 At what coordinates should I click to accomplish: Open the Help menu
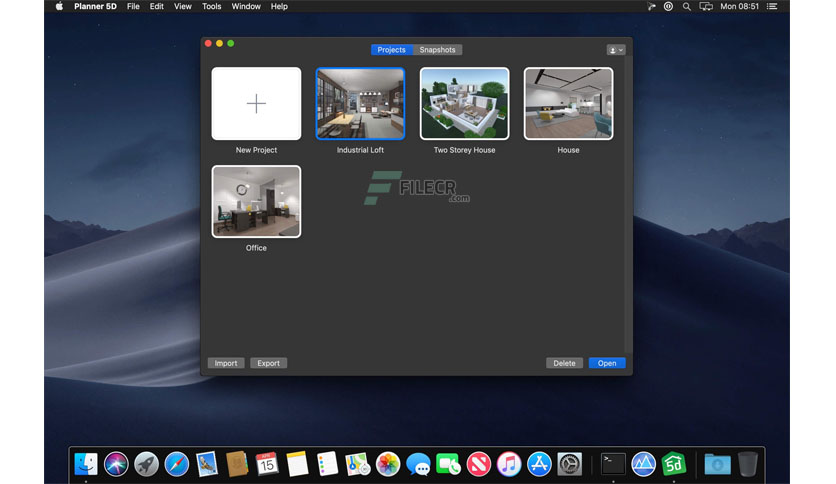[x=279, y=6]
